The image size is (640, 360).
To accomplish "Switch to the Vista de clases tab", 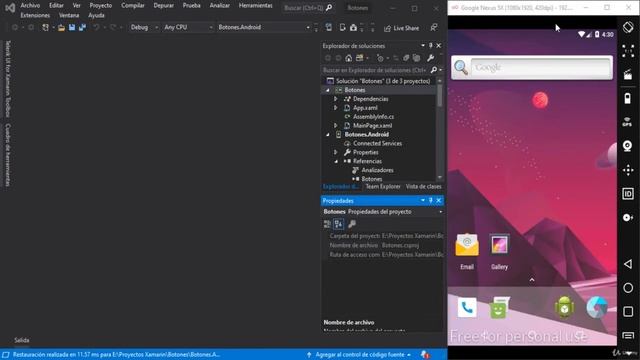I will click(x=423, y=187).
